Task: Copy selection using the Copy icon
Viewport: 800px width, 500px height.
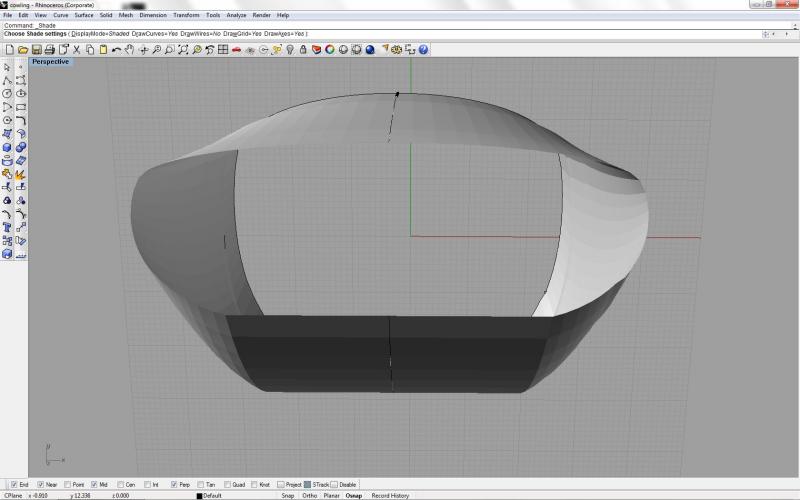Action: 90,49
